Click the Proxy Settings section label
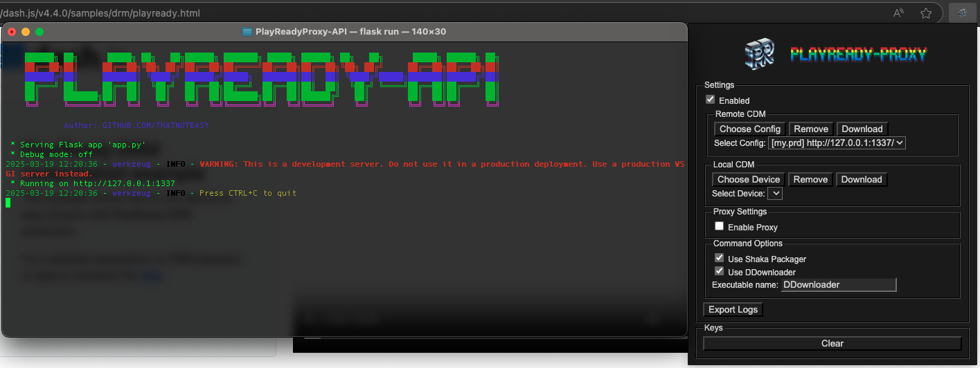Image resolution: width=980 pixels, height=368 pixels. pos(740,212)
